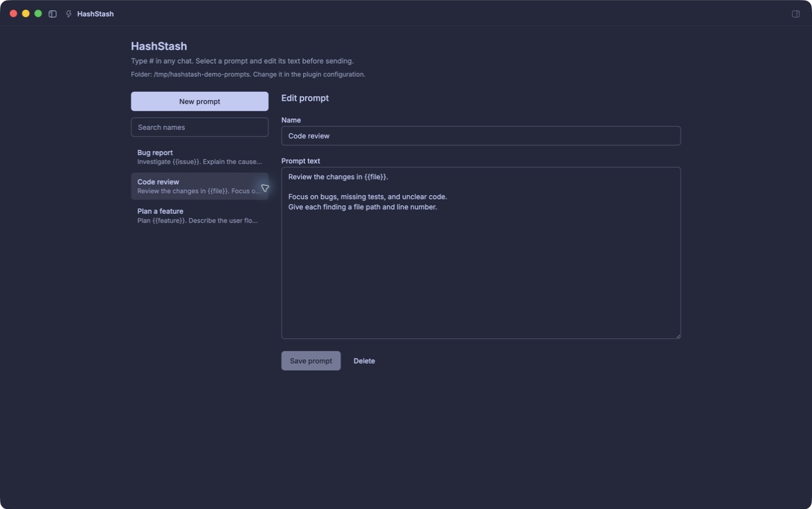Focus the Search names field
The image size is (812, 509).
[x=200, y=127]
